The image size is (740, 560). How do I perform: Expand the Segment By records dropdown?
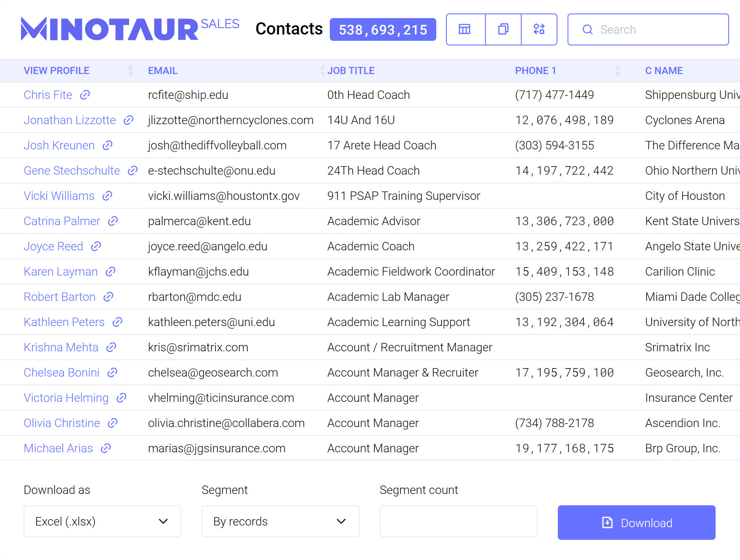click(x=280, y=521)
